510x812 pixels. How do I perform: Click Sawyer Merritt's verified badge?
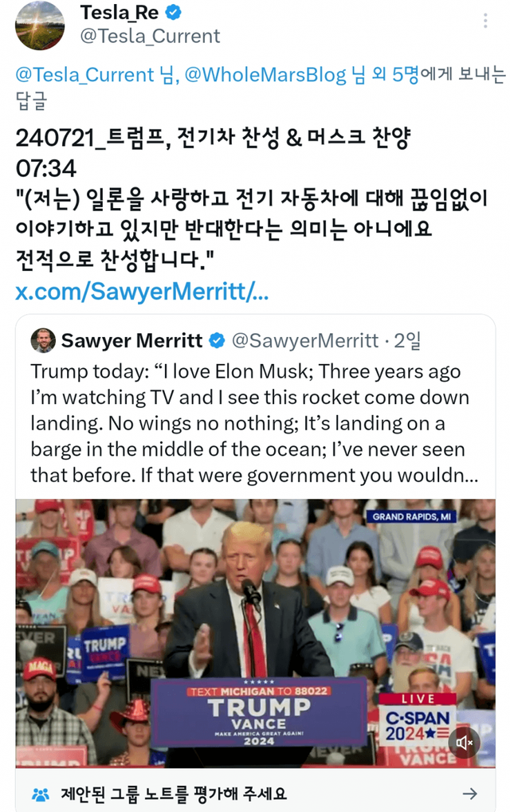217,341
